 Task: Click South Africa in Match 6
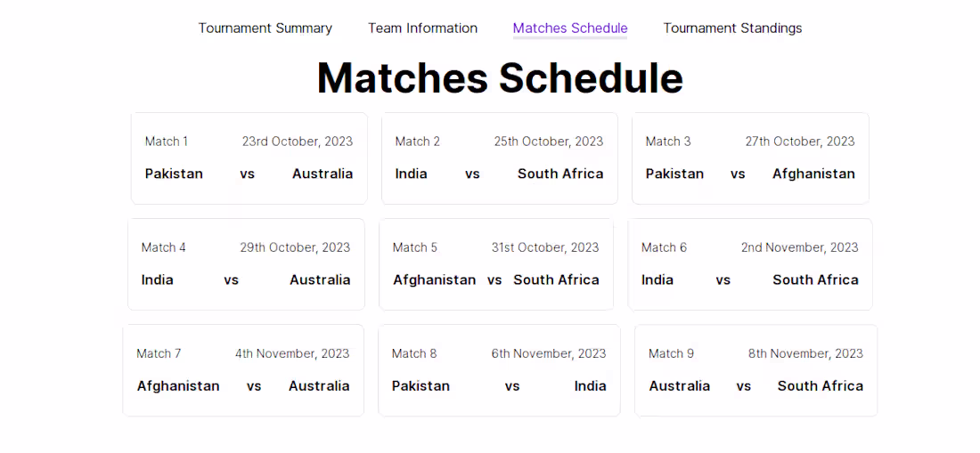[x=815, y=280]
